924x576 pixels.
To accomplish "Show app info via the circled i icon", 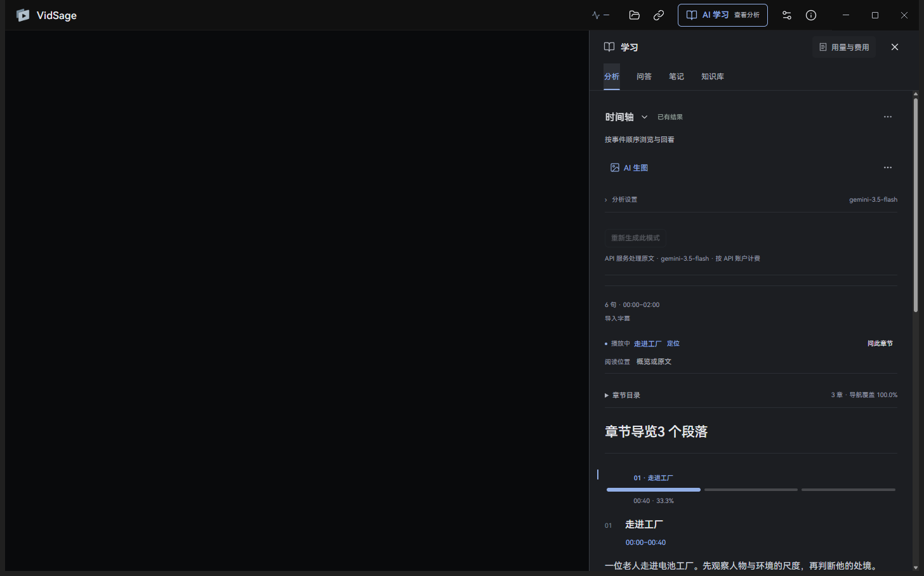I will (x=811, y=15).
